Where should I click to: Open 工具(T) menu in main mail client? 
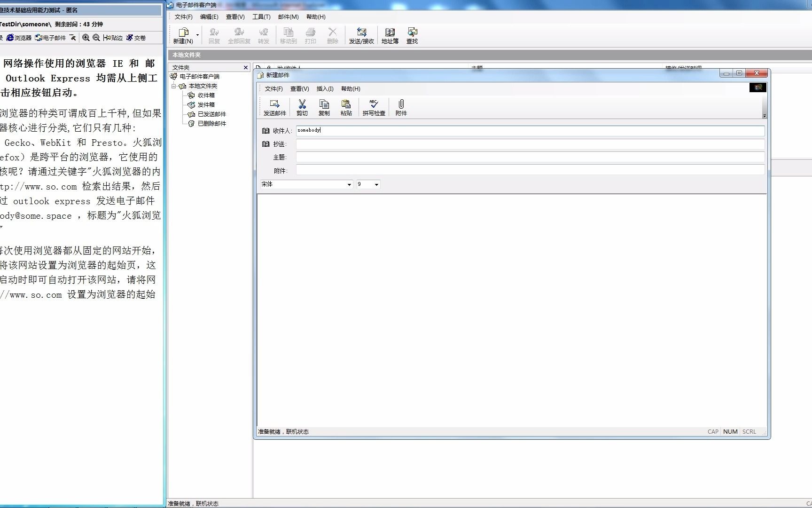pyautogui.click(x=261, y=17)
